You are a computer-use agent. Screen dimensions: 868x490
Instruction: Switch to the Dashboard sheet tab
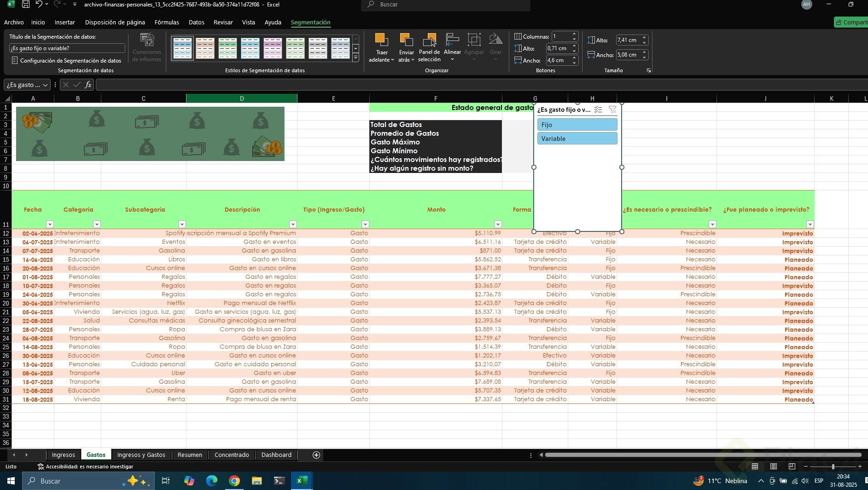pos(276,455)
